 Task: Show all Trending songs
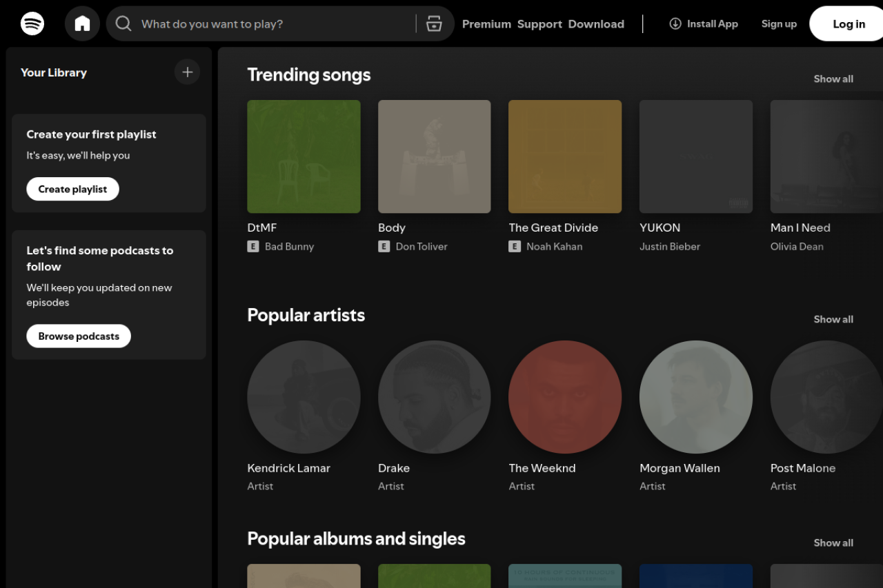tap(833, 79)
